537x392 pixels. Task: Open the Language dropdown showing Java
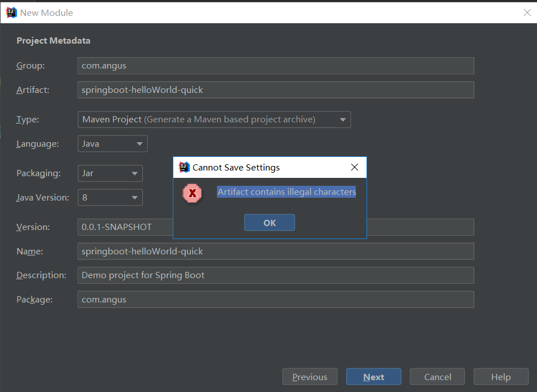(113, 143)
